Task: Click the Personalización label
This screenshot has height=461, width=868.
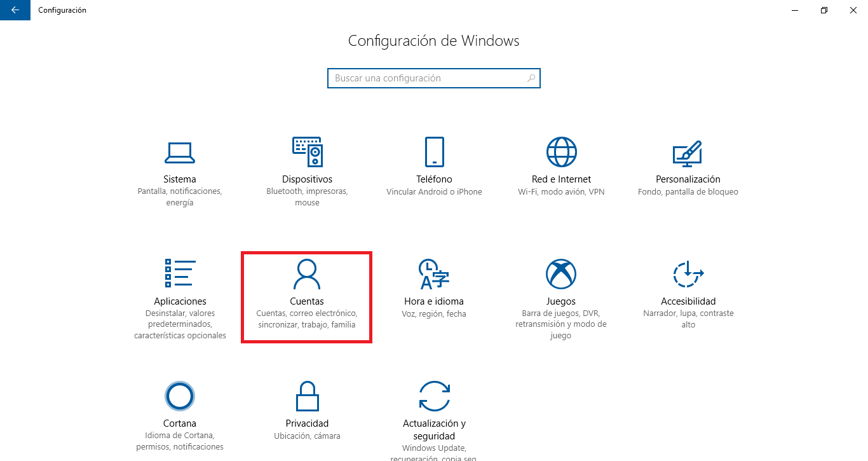Action: click(688, 179)
